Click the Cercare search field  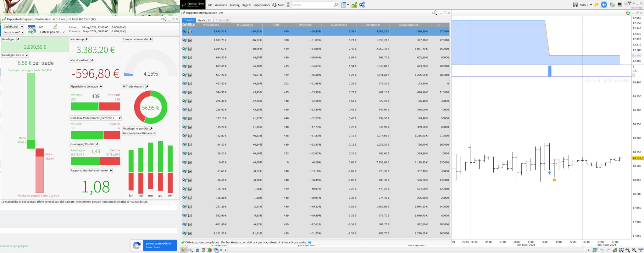pyautogui.click(x=311, y=5)
